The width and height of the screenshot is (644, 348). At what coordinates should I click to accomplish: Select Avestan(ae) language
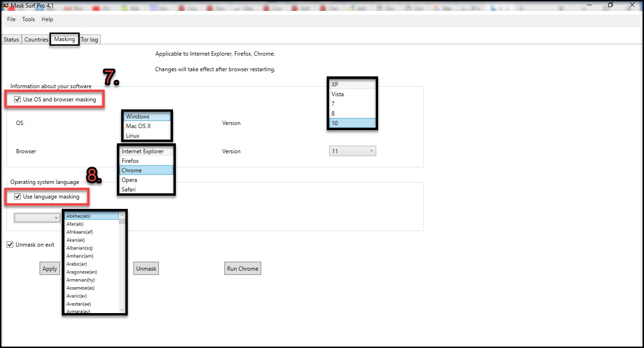[x=91, y=304]
